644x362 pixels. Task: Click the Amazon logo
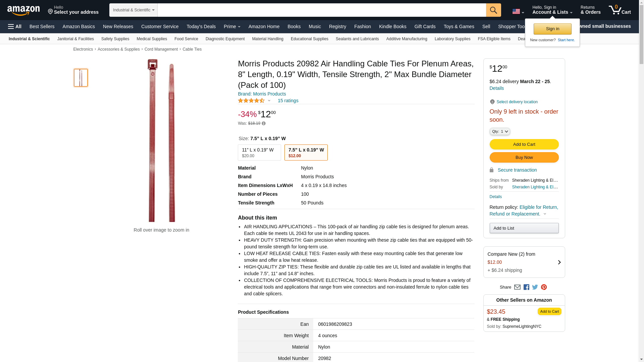23,10
